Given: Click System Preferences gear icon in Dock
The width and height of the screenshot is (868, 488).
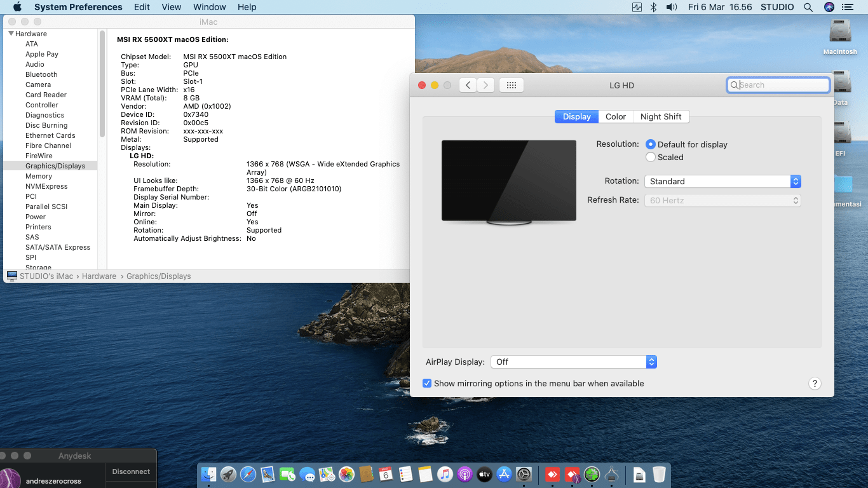Looking at the screenshot, I should pyautogui.click(x=524, y=474).
